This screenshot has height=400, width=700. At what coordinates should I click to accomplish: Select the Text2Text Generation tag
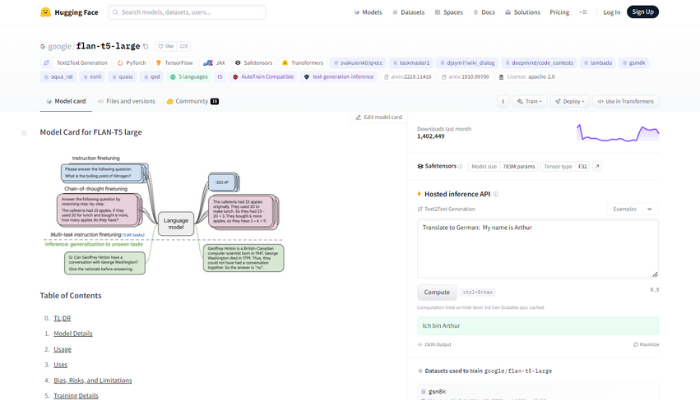coord(75,63)
